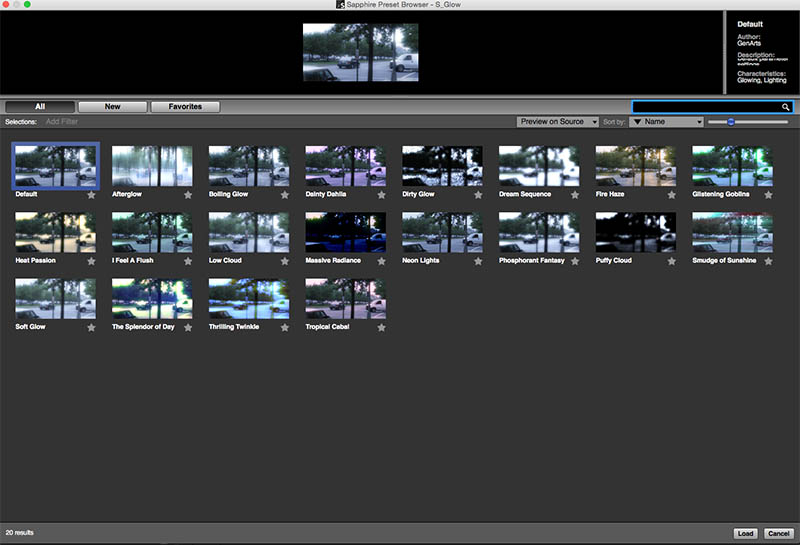Screen dimensions: 800x545
Task: Add Dream Sequence to favorites
Action: 575,195
